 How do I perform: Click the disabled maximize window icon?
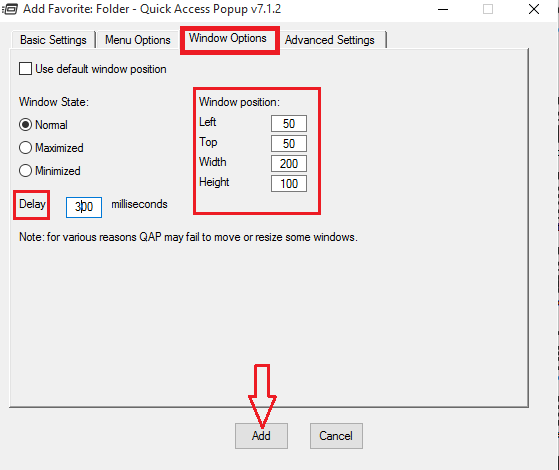pyautogui.click(x=488, y=9)
